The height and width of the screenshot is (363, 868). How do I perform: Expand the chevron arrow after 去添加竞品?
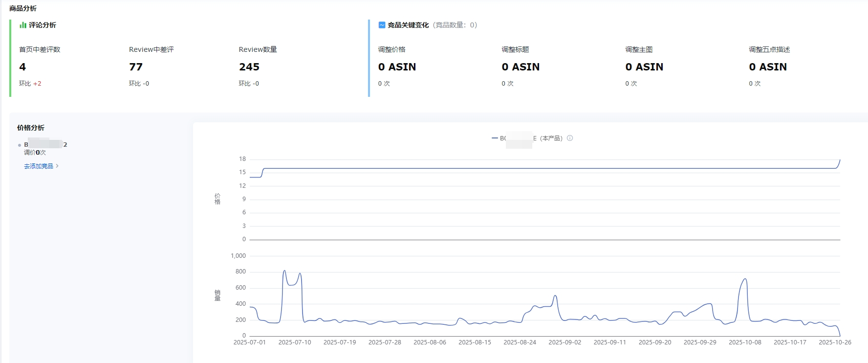[x=57, y=166]
